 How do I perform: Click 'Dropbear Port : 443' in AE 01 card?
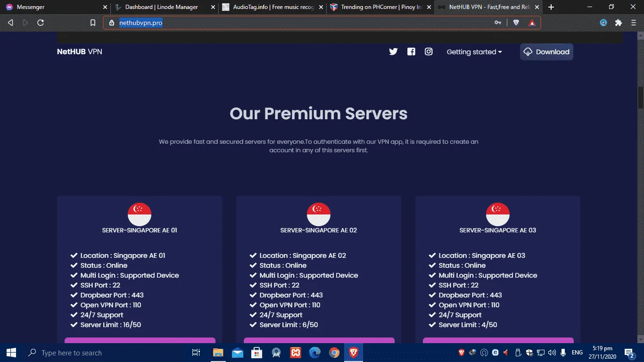tap(112, 295)
